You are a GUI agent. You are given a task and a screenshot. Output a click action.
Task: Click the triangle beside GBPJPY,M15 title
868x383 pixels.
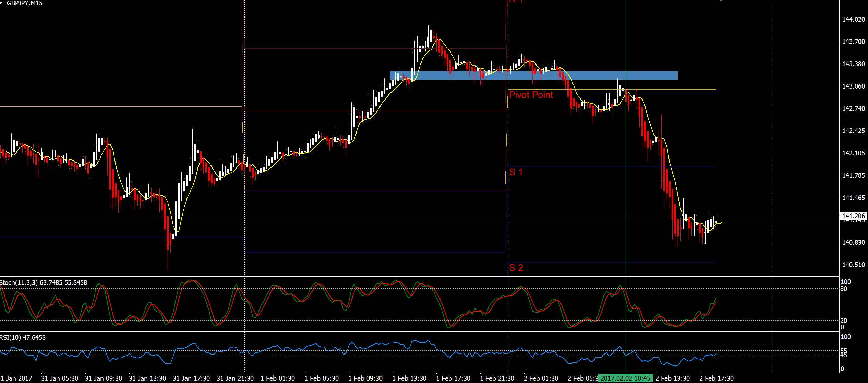(2, 3)
